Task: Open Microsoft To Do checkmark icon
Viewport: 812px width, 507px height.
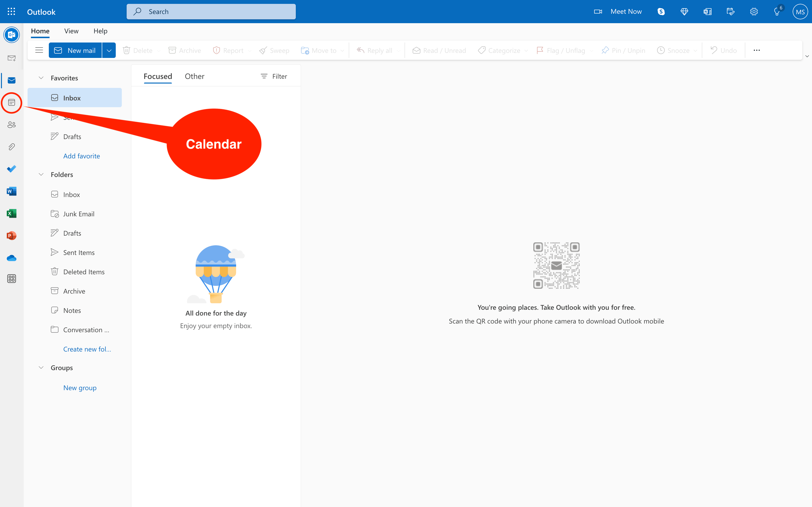Action: (x=11, y=169)
